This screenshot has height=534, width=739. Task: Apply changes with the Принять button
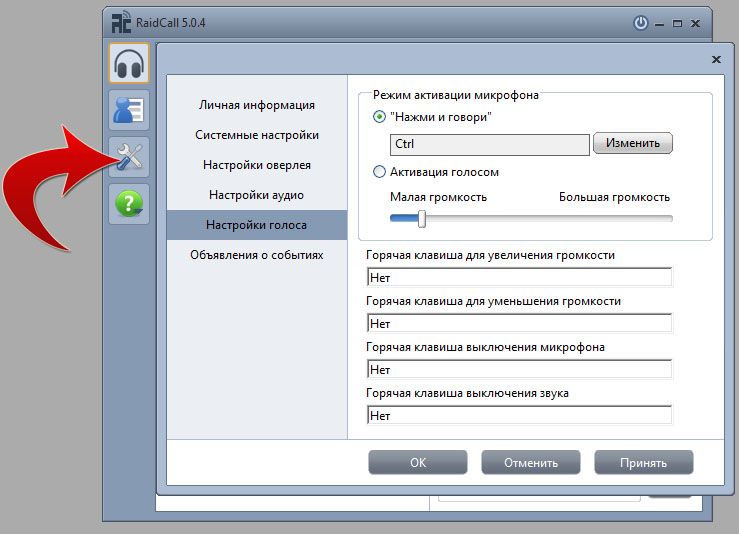pyautogui.click(x=643, y=462)
